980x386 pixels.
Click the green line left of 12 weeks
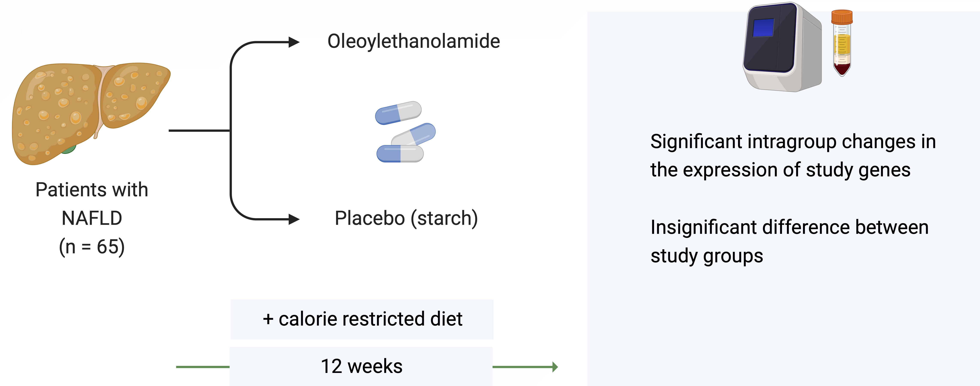click(x=202, y=367)
